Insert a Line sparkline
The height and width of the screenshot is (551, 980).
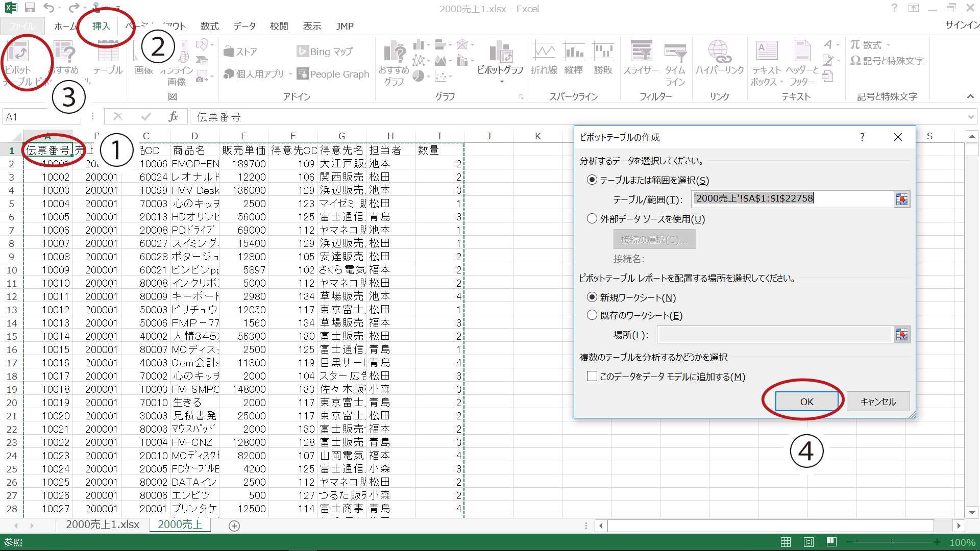[x=544, y=59]
